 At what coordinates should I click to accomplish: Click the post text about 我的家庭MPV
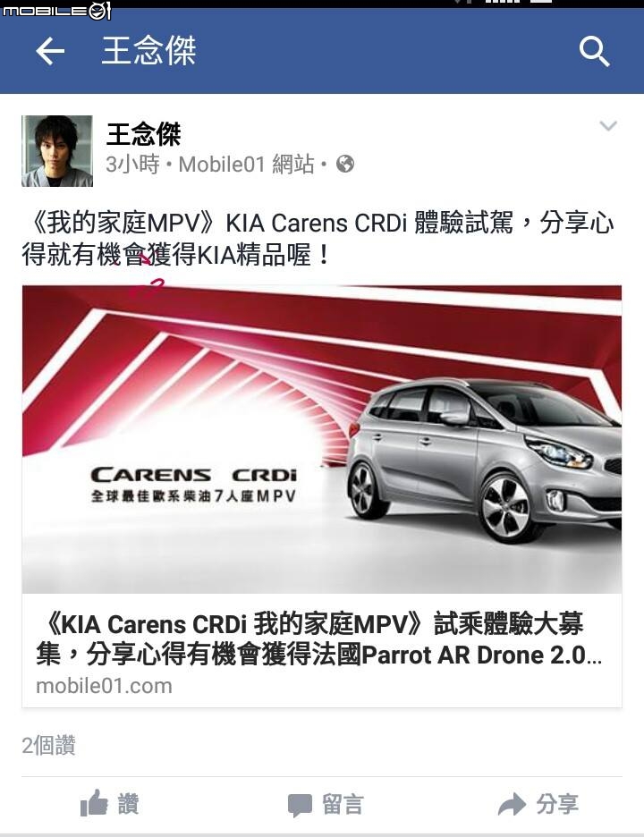[x=318, y=239]
